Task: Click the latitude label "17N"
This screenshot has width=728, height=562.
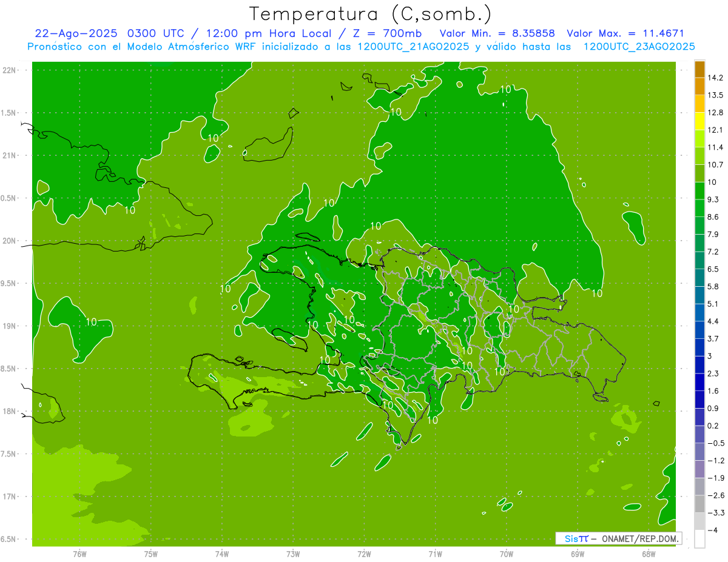Action: (10, 497)
